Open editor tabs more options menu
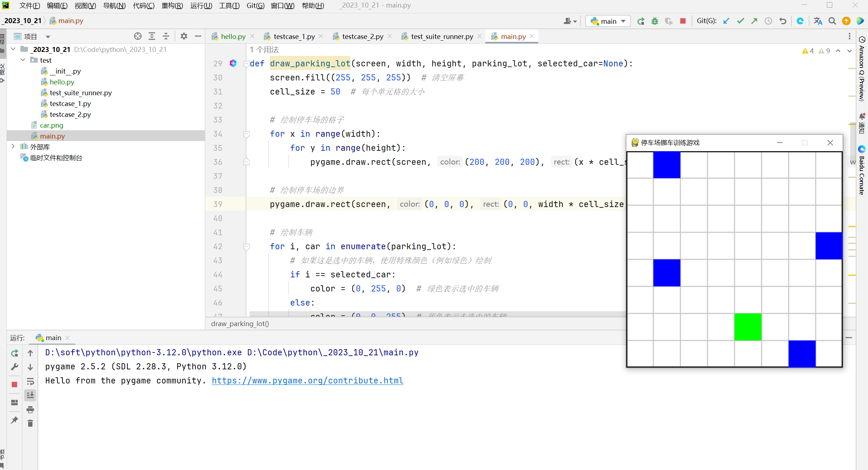The height and width of the screenshot is (470, 868). point(850,36)
